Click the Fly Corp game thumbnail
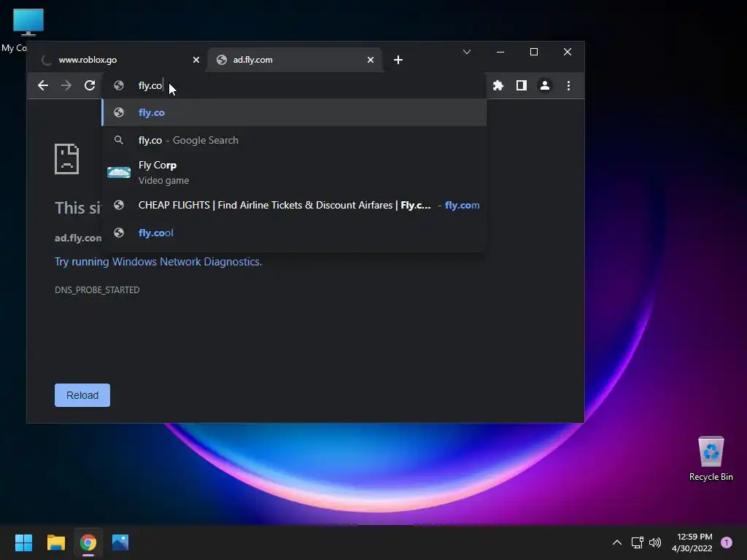The width and height of the screenshot is (747, 560). 119,172
